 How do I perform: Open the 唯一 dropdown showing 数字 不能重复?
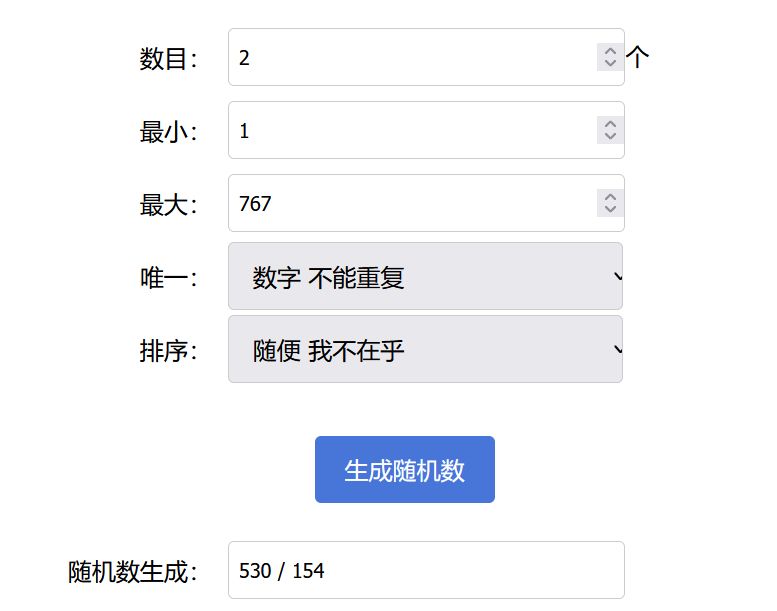(425, 277)
